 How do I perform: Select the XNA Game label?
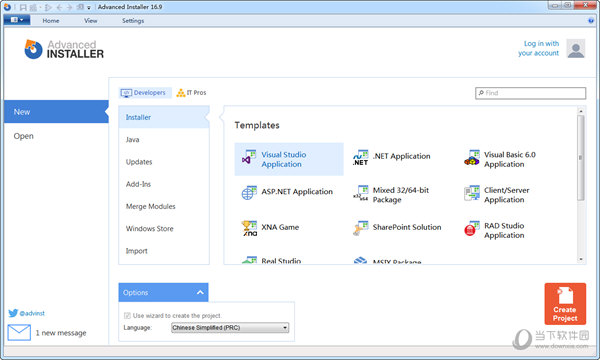[280, 227]
